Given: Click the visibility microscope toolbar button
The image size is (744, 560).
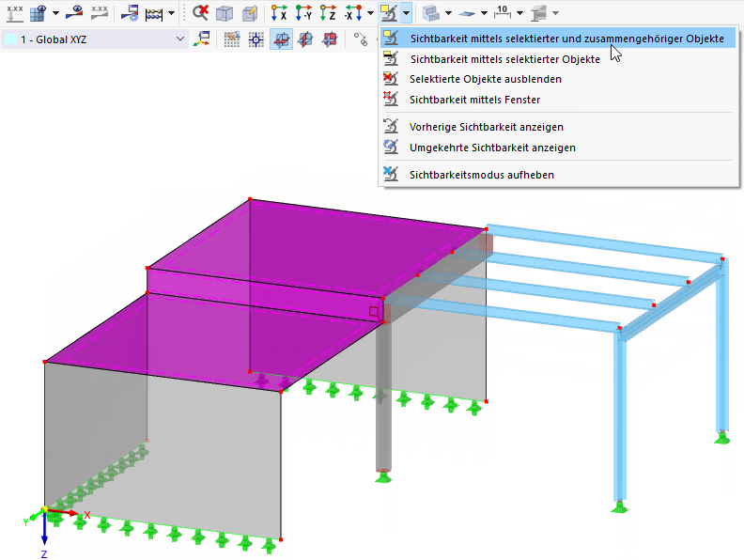Looking at the screenshot, I should (389, 13).
